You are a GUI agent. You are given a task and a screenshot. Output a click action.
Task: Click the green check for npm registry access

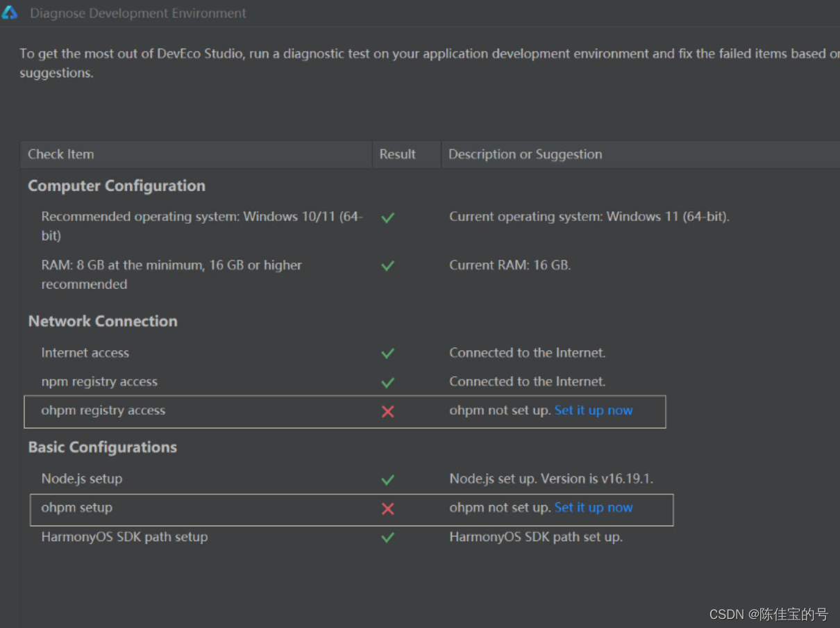(388, 382)
